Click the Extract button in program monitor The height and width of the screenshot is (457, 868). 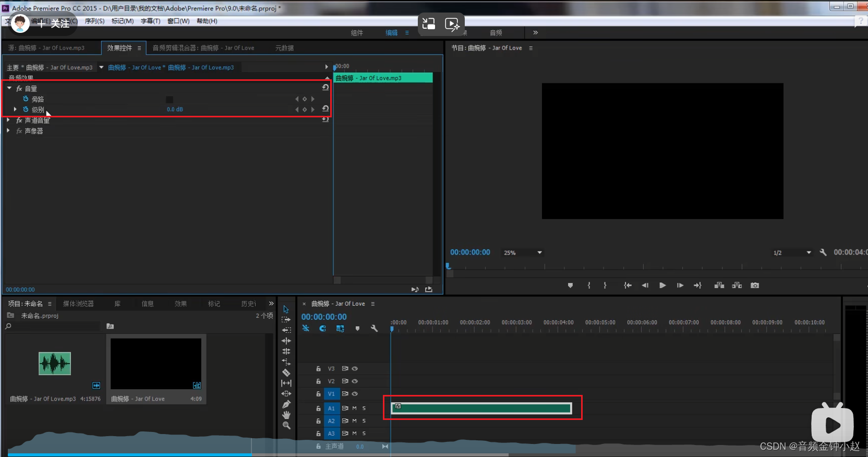pos(737,285)
